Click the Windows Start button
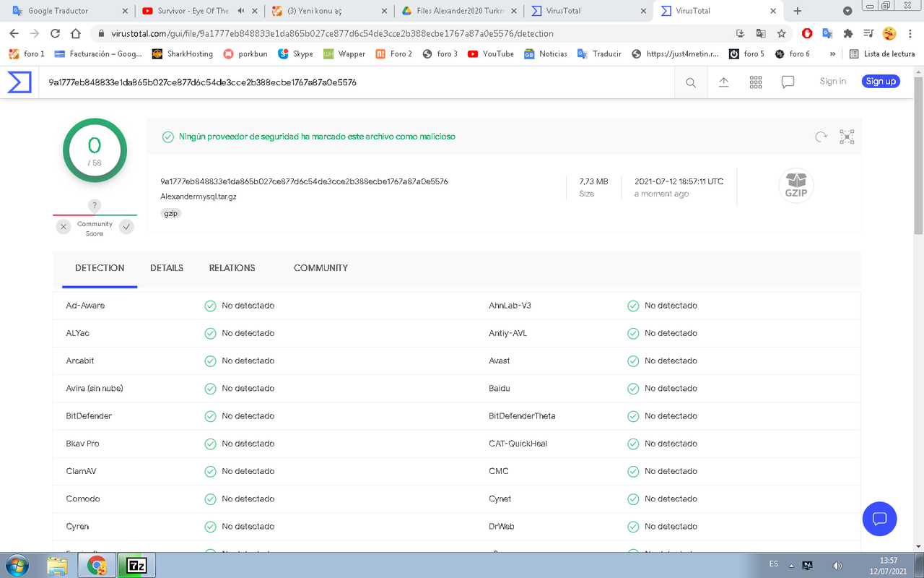Viewport: 924px width, 578px height. tap(17, 565)
